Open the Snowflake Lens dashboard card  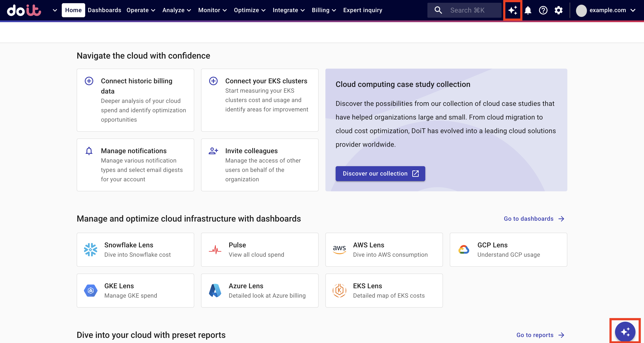[135, 250]
